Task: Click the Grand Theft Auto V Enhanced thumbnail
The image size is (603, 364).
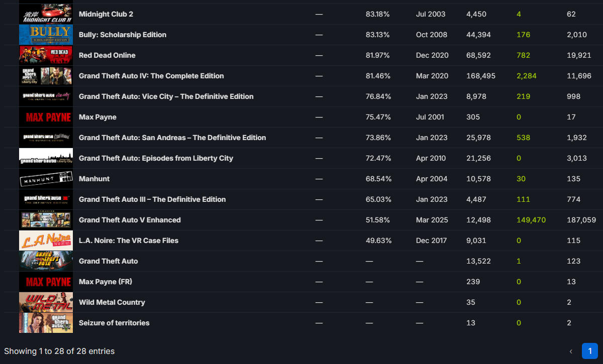Action: [46, 220]
